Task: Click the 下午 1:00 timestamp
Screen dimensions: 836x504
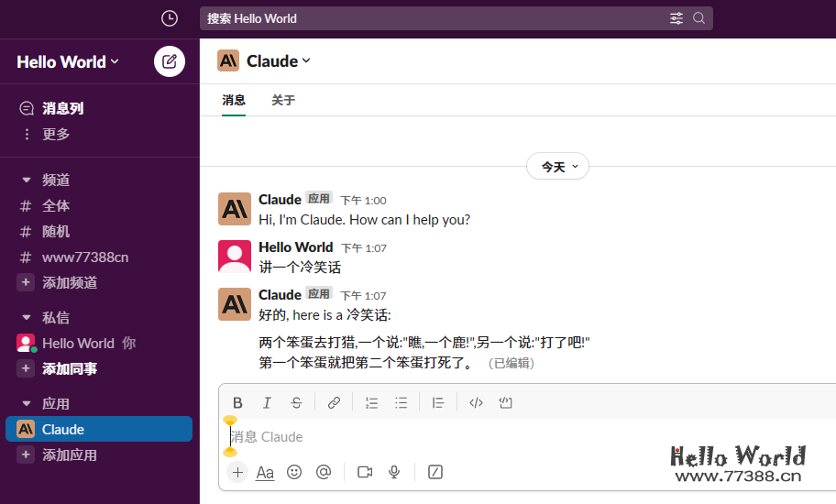Action: click(364, 201)
